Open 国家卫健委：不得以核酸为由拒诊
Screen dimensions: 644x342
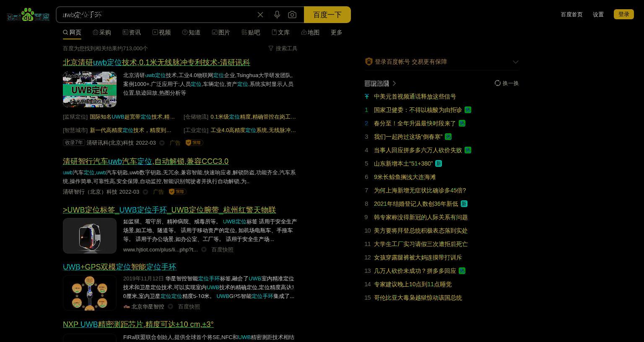418,110
